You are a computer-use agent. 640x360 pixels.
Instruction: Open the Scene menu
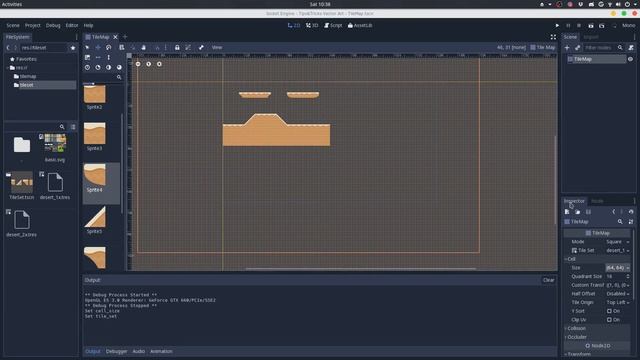coord(13,25)
